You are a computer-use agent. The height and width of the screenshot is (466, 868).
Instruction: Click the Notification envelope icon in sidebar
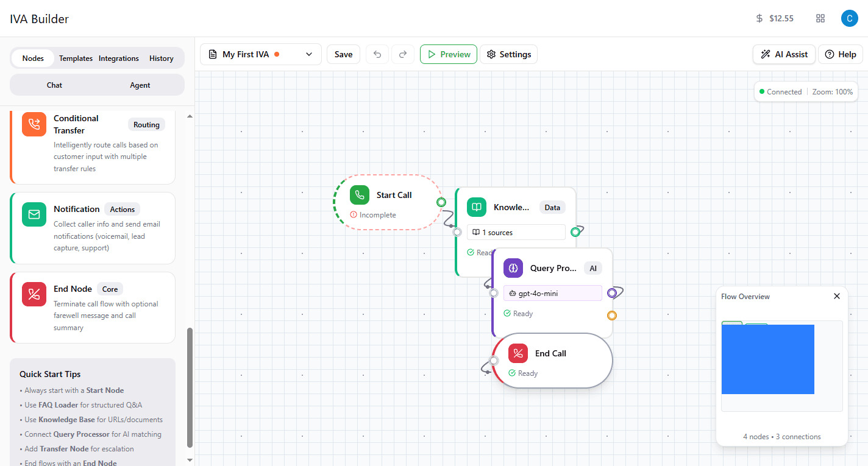click(34, 214)
